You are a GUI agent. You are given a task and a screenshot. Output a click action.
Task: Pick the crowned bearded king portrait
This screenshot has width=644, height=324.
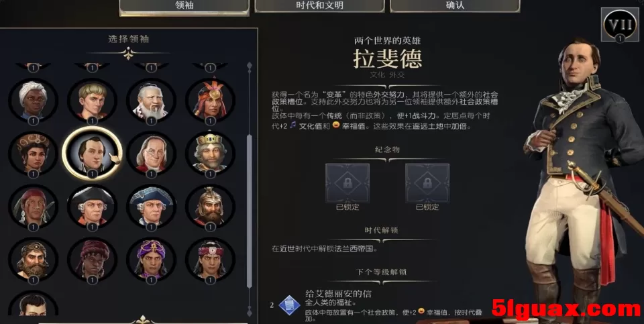tap(210, 153)
